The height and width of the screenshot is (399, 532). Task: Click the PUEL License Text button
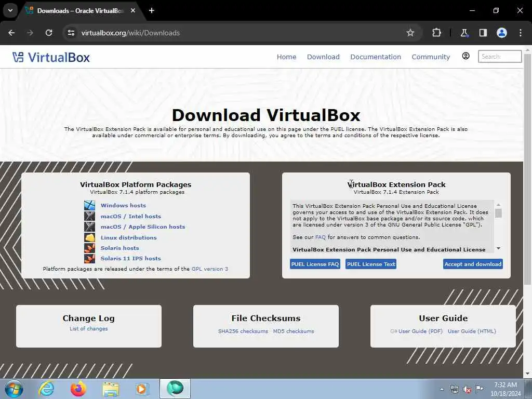371,264
